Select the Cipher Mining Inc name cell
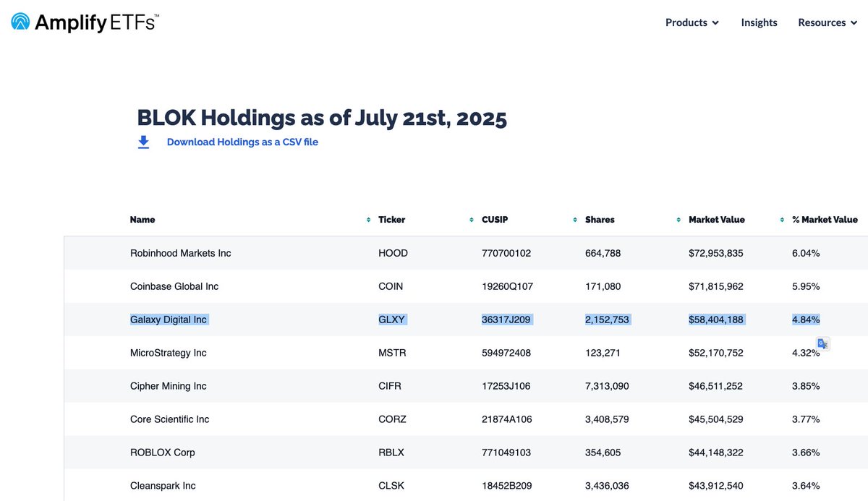868x501 pixels. pyautogui.click(x=169, y=386)
